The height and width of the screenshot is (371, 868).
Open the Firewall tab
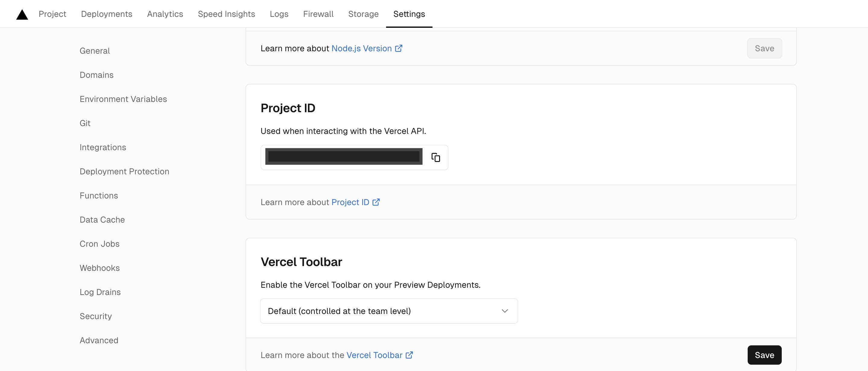coord(318,14)
